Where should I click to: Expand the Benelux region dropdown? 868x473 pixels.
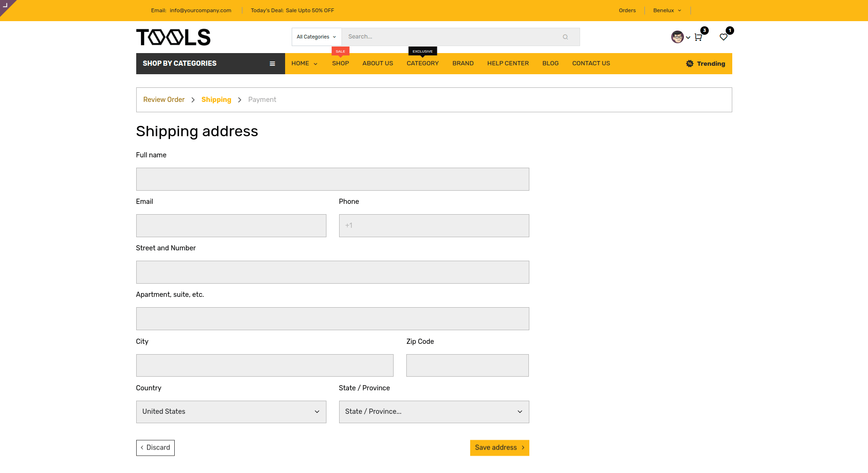[x=667, y=10]
